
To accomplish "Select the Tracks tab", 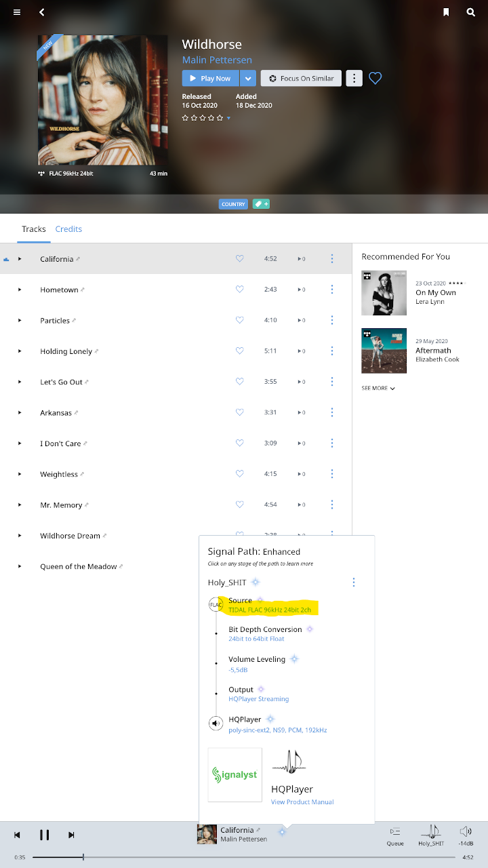I will (33, 229).
